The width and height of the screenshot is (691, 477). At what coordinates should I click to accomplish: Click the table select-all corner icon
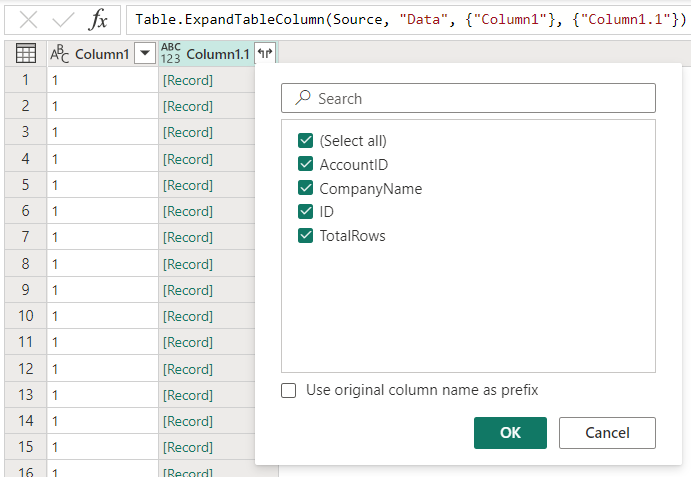click(x=26, y=54)
